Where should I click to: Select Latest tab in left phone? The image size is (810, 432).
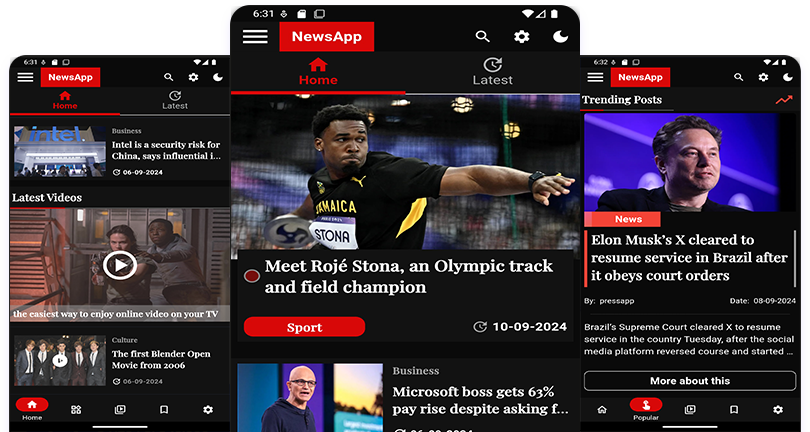click(x=175, y=100)
